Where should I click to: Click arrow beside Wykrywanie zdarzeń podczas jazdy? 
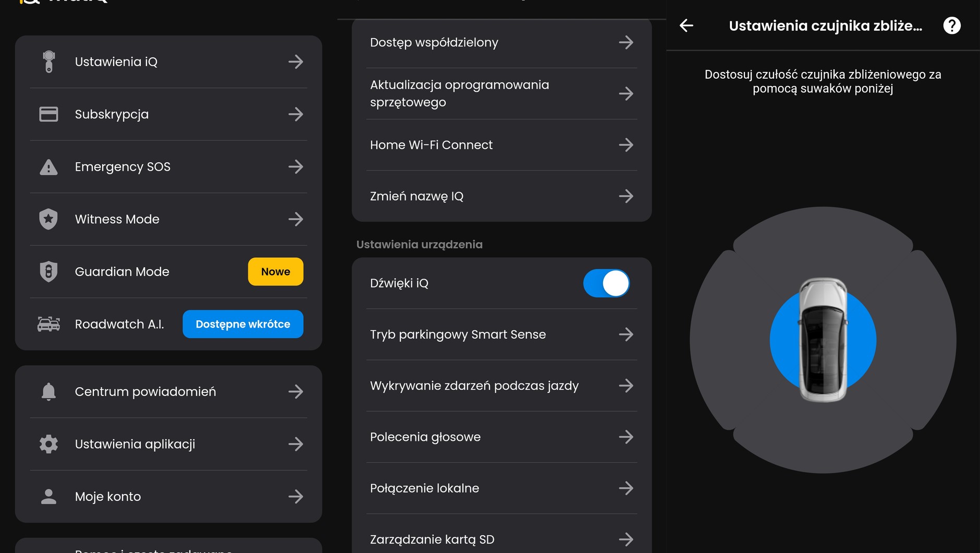[626, 386]
